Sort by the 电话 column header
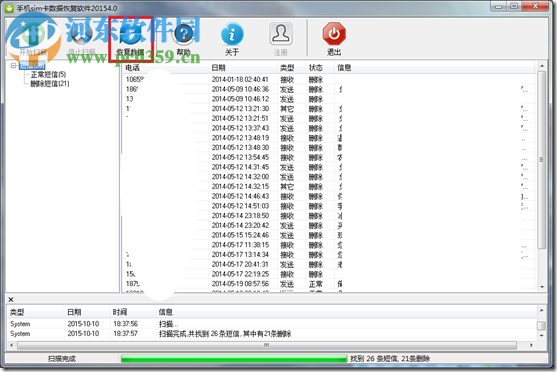This screenshot has width=557, height=372. 165,68
